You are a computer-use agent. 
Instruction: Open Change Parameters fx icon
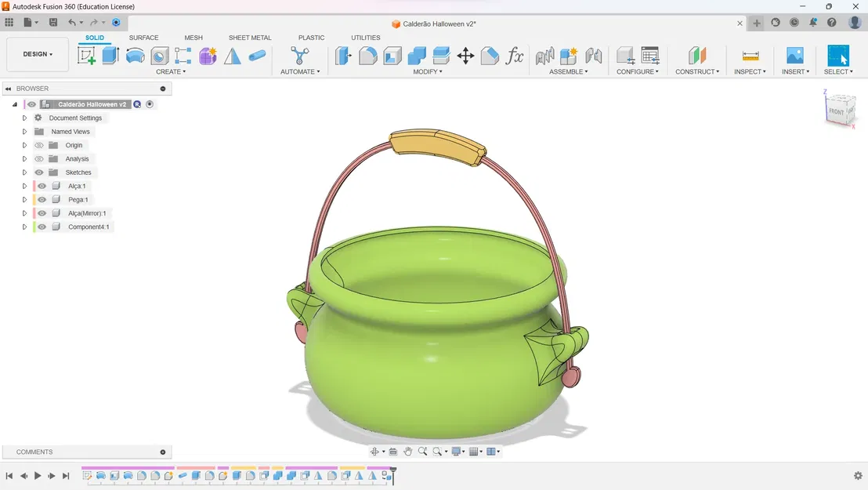[x=515, y=56]
